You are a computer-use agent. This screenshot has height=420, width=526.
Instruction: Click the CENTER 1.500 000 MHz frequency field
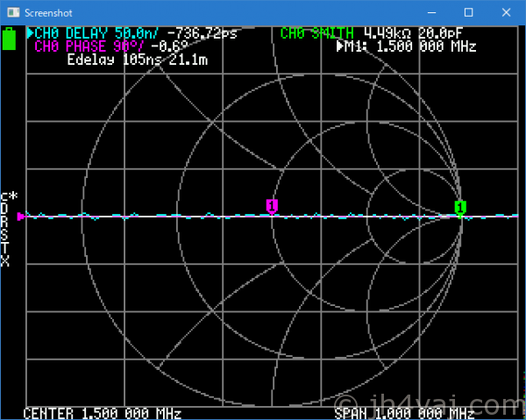click(102, 413)
